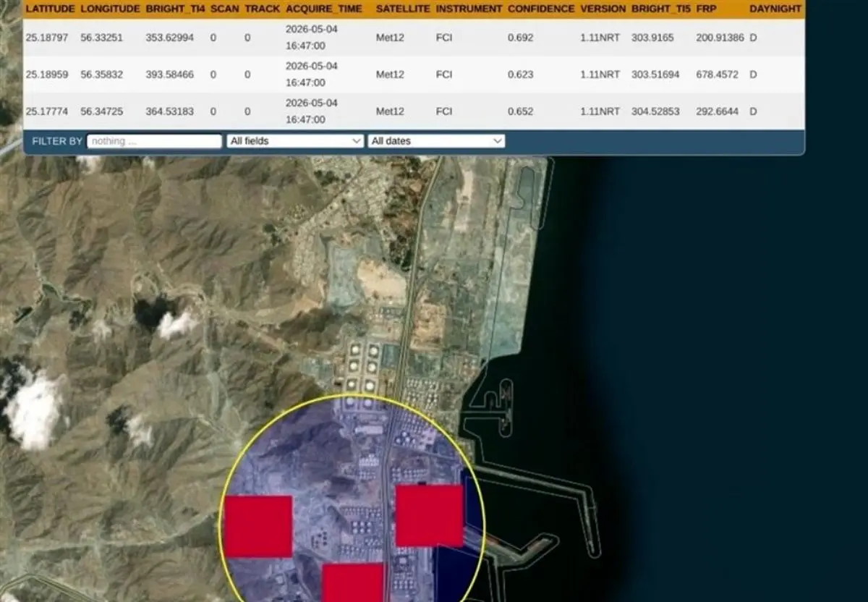Sort by the CONFIDENCE column header
Viewport: 868px width, 602px height.
pyautogui.click(x=540, y=9)
